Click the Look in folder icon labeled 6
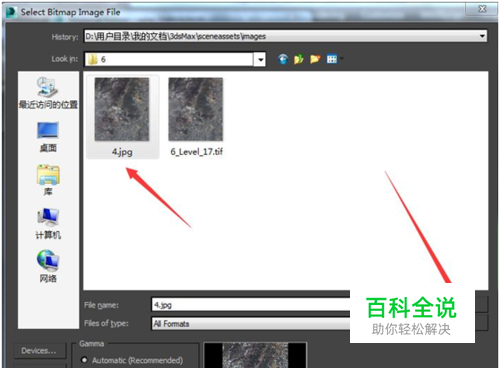 pyautogui.click(x=93, y=59)
